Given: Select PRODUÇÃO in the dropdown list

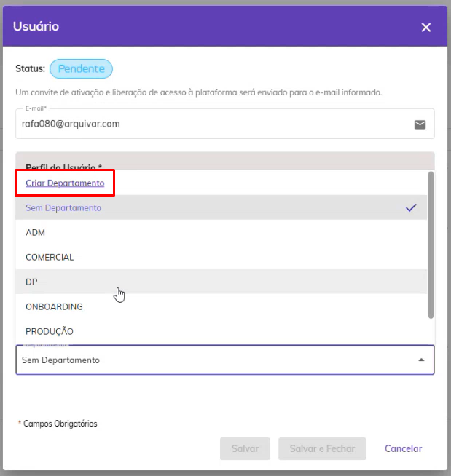Looking at the screenshot, I should coord(221,331).
